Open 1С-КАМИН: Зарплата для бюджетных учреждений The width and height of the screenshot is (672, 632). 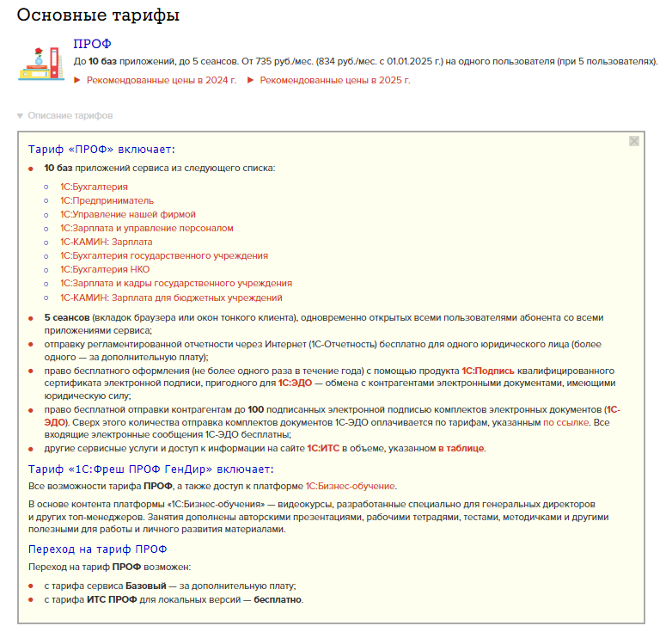click(171, 298)
